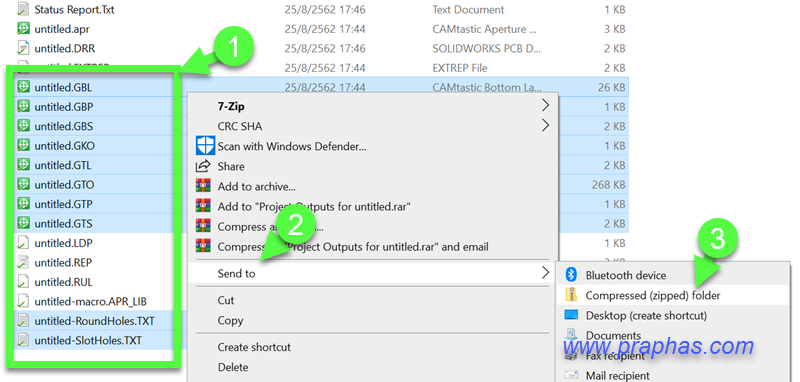Choose Create shortcut
The height and width of the screenshot is (382, 800).
373,347
